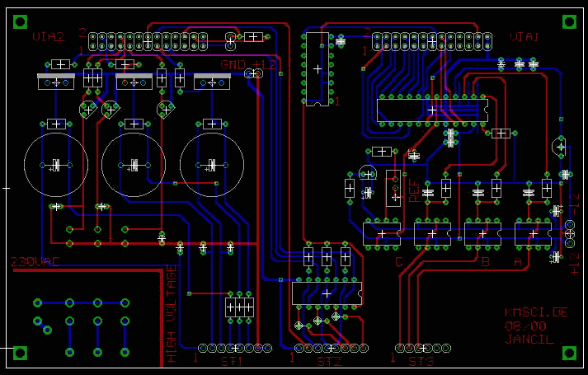Screen dimensions: 588x375
Task: Select the trimmer component next to REF label
Action: 393,189
